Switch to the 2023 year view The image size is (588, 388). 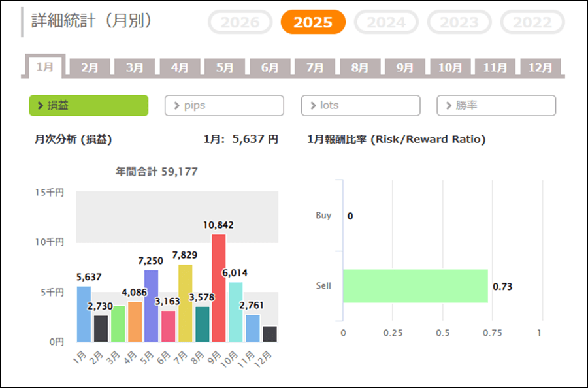[x=459, y=22]
